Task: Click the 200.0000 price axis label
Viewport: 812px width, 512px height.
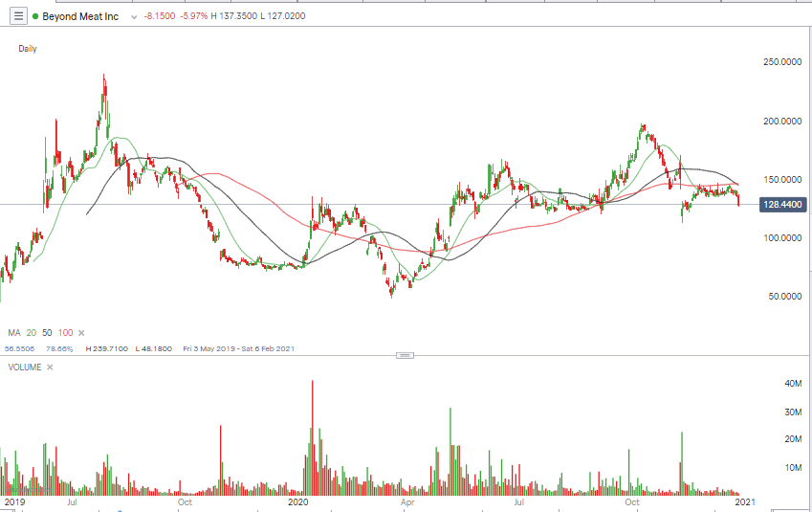Action: (x=782, y=121)
